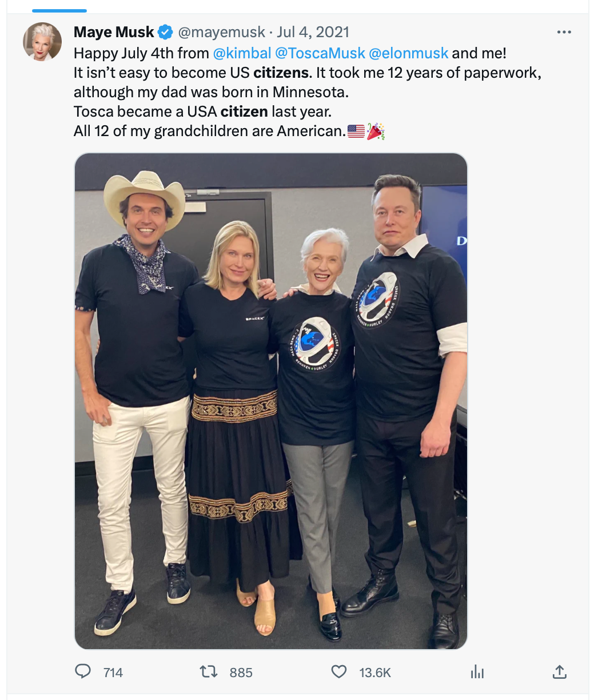Screen dimensions: 606x700
Task: Retweet the post using the retweet icon
Action: click(209, 671)
